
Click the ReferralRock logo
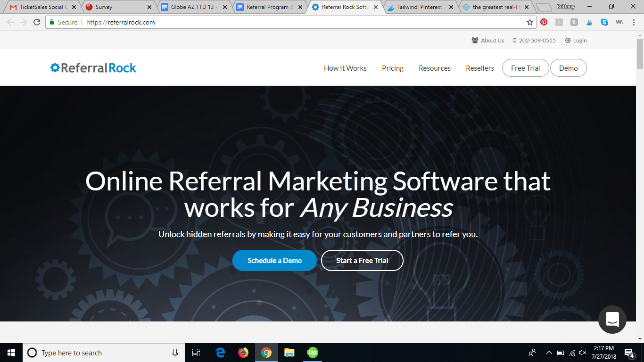click(x=93, y=68)
